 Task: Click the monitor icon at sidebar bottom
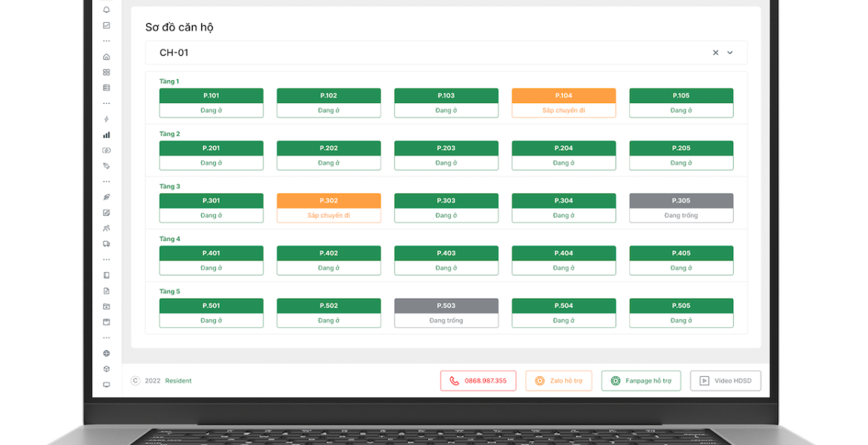(x=106, y=385)
